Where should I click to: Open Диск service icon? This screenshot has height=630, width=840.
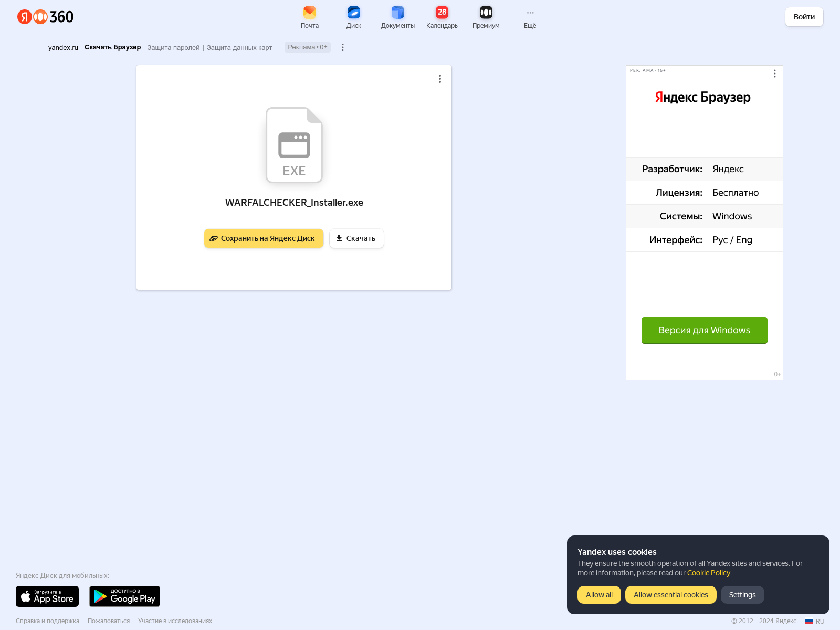pos(354,17)
